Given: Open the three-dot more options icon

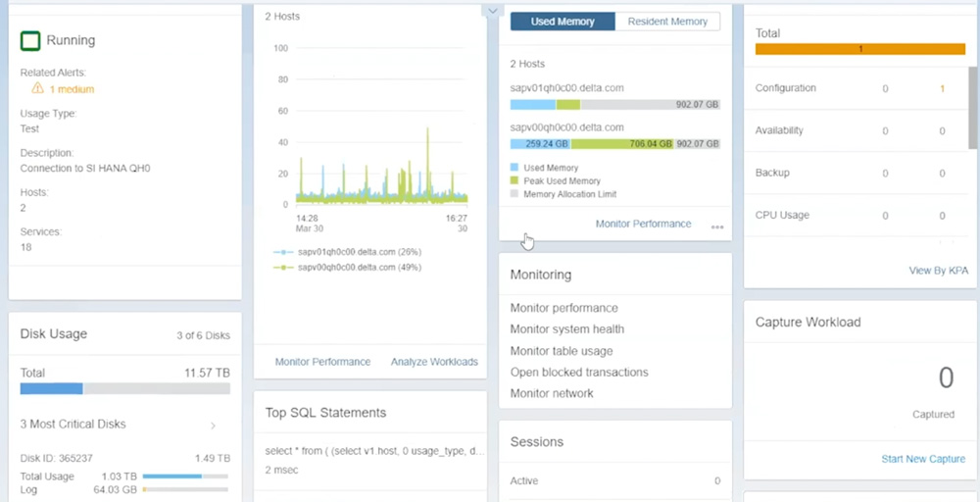Looking at the screenshot, I should tap(717, 226).
